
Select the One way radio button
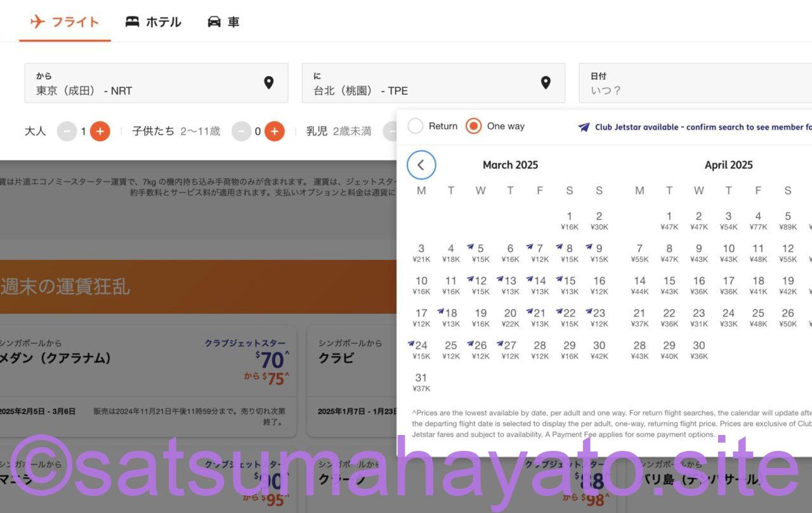coord(473,126)
